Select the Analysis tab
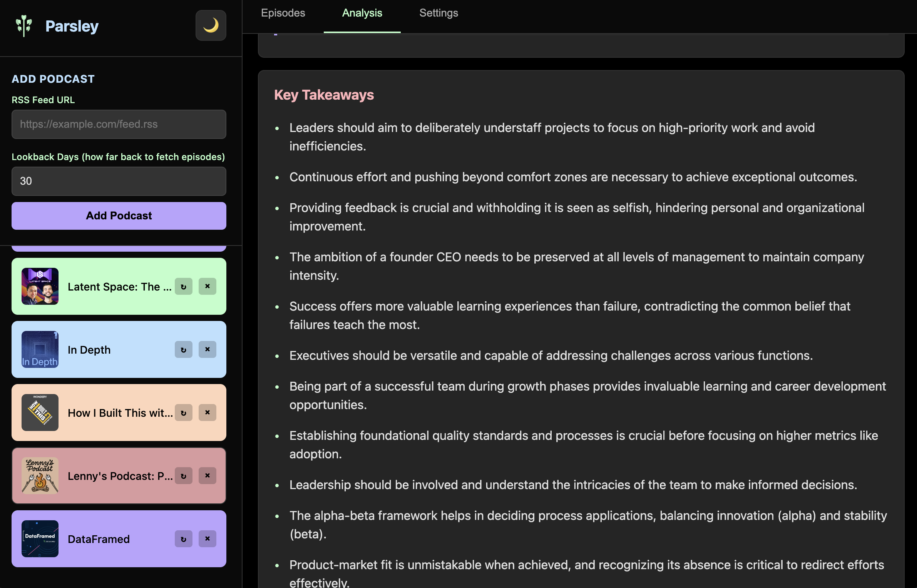 (362, 13)
